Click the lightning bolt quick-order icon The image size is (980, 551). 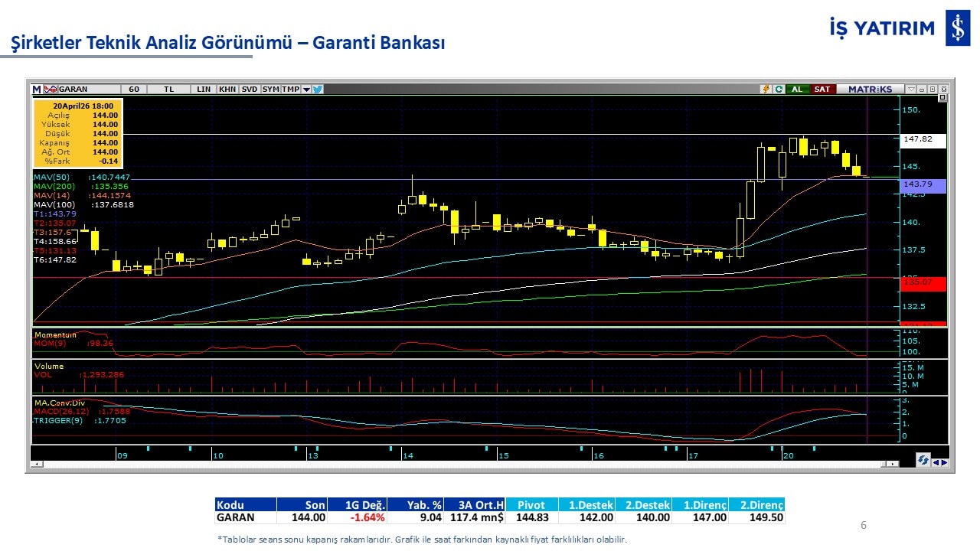[x=766, y=89]
